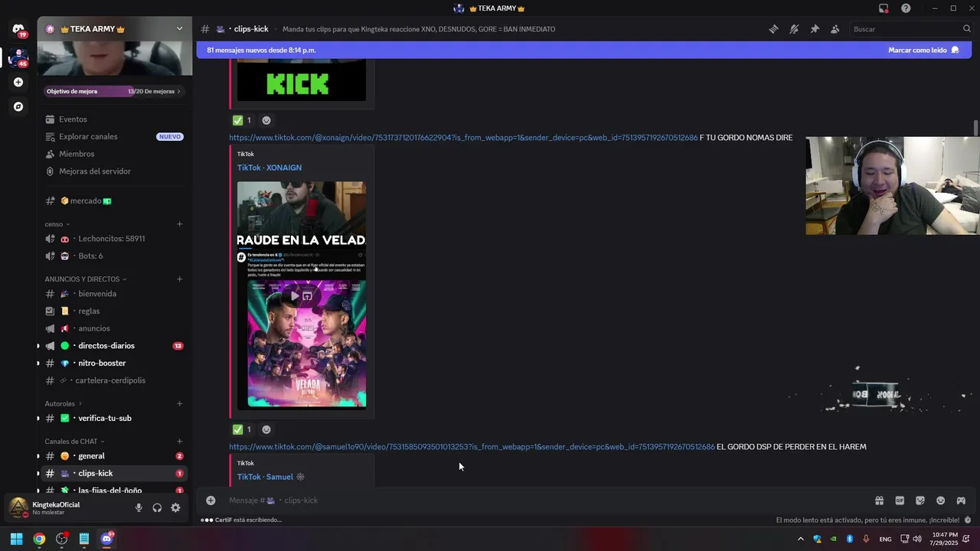Open Discord help icon
980x551 pixels.
(x=906, y=8)
